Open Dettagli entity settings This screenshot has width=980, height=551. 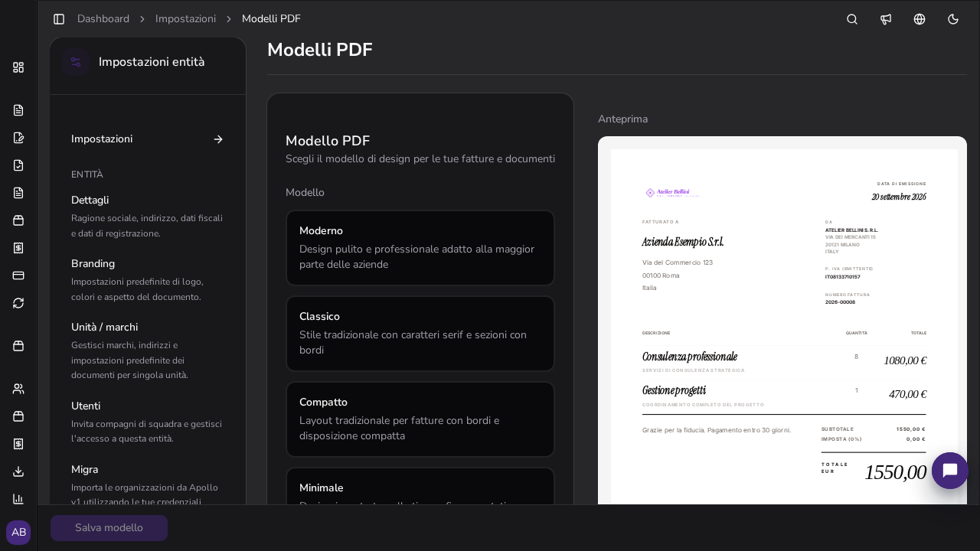click(148, 216)
